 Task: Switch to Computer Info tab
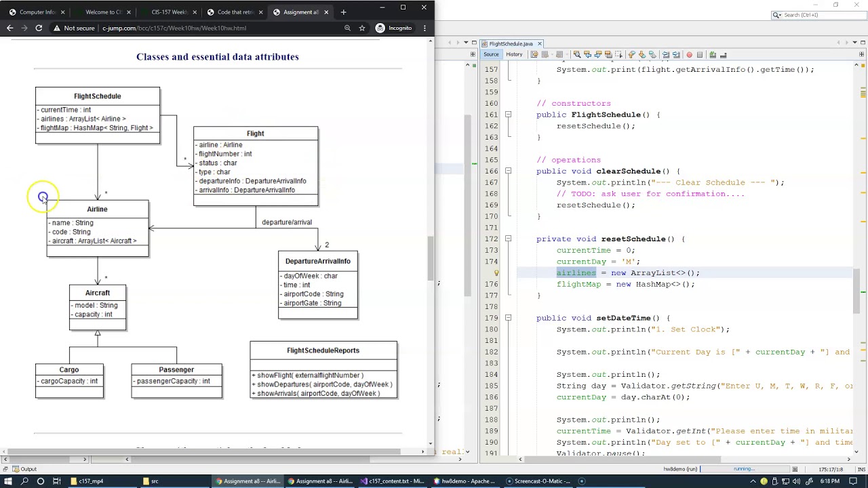pos(37,12)
